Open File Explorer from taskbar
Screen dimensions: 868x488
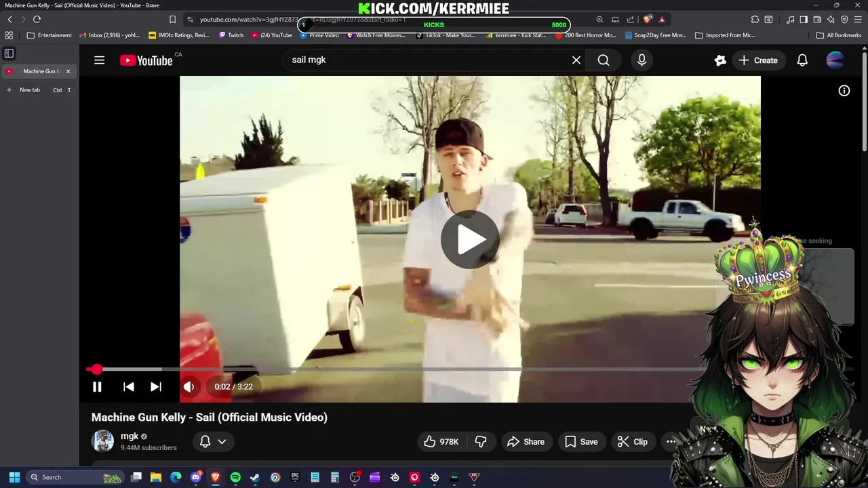[156, 477]
